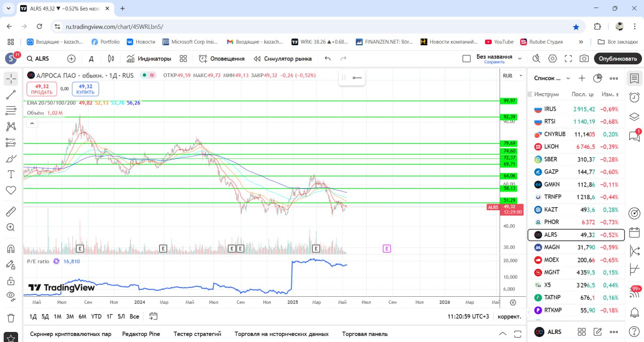The width and height of the screenshot is (644, 342).
Task: Undo the last chart action
Action: [x=328, y=59]
